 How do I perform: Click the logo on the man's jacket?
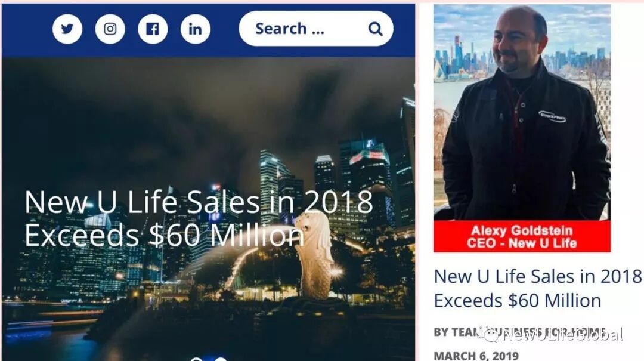552,116
